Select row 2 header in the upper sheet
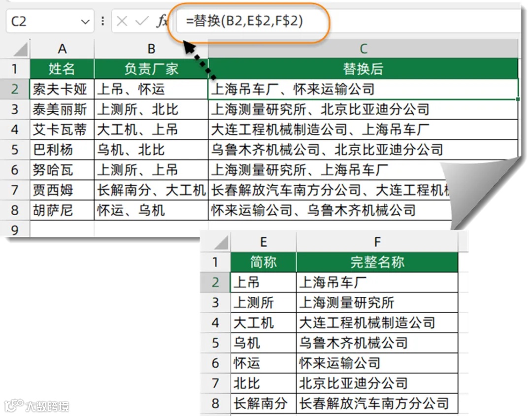Screen dimensions: 532x416 15,89
